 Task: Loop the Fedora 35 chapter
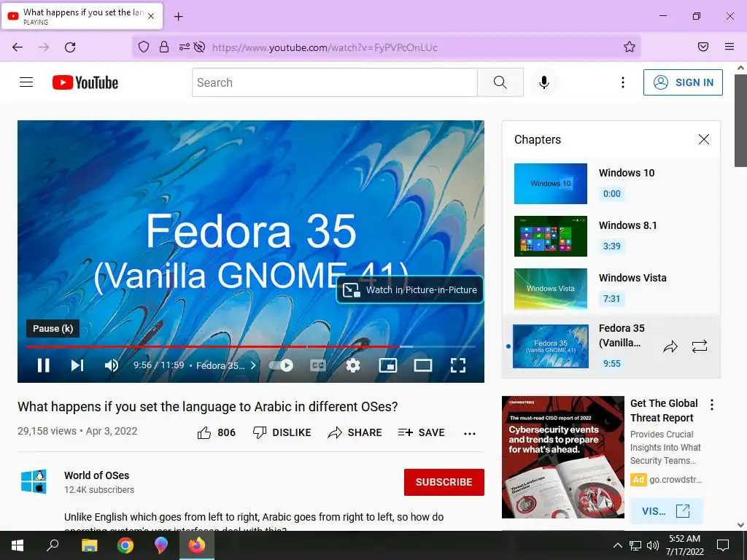tap(700, 346)
